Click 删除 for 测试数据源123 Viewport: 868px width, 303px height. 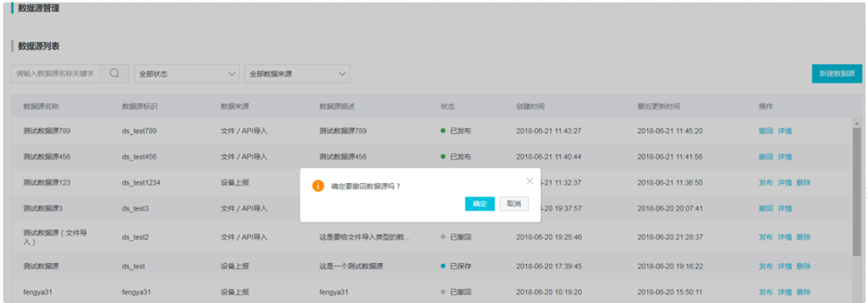click(803, 182)
